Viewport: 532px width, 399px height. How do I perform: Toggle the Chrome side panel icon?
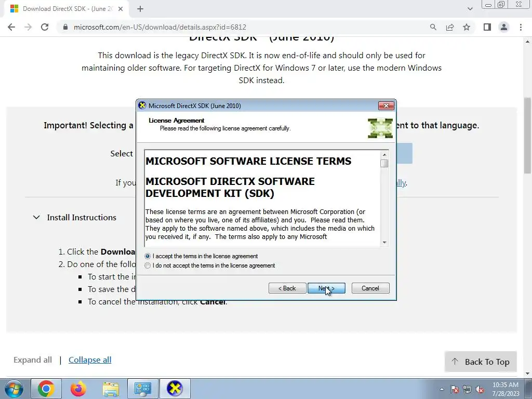point(487,27)
